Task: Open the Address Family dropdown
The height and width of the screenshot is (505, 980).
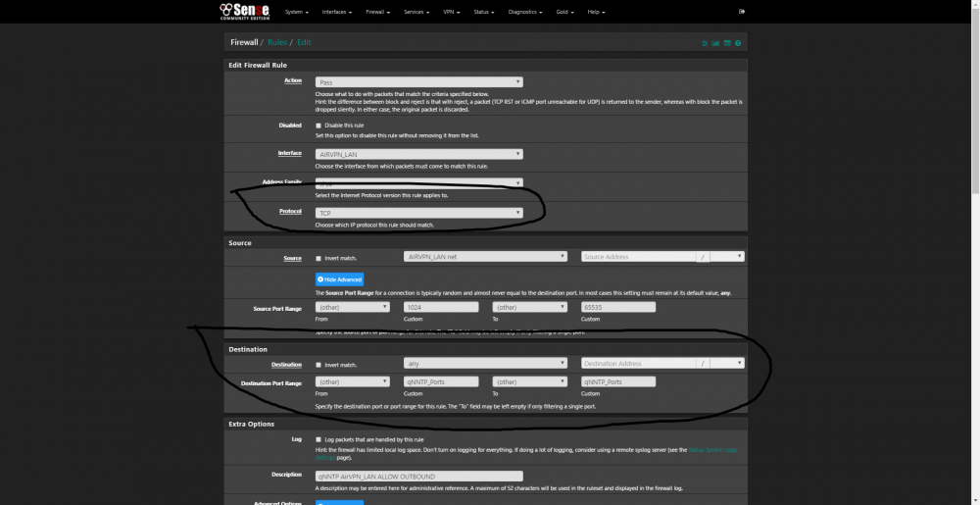Action: (x=419, y=183)
